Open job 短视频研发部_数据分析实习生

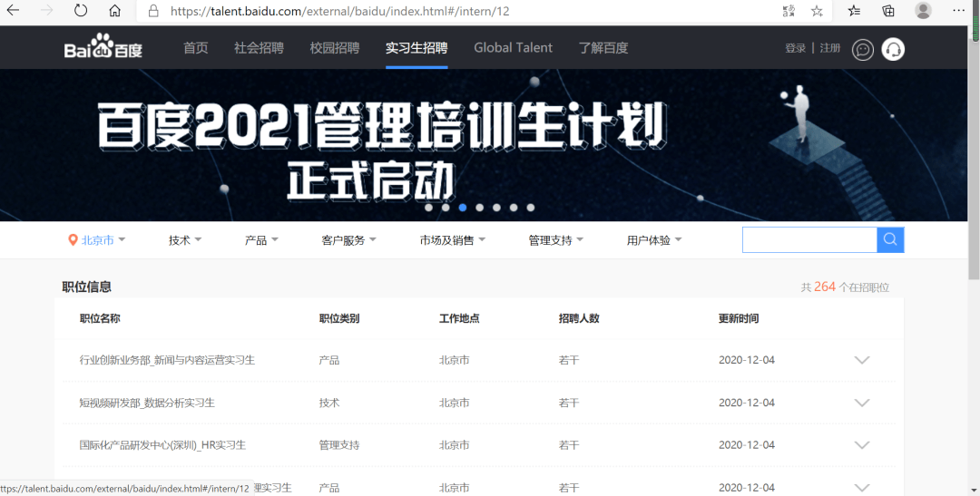click(147, 403)
